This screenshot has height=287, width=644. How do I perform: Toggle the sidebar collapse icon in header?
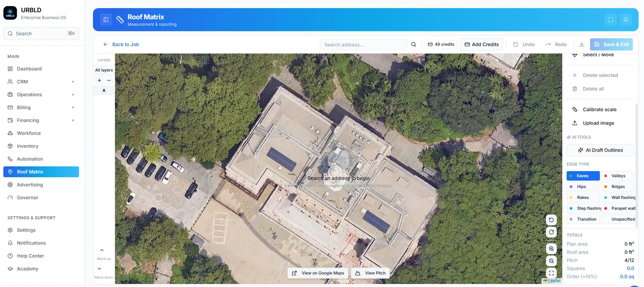pos(106,20)
